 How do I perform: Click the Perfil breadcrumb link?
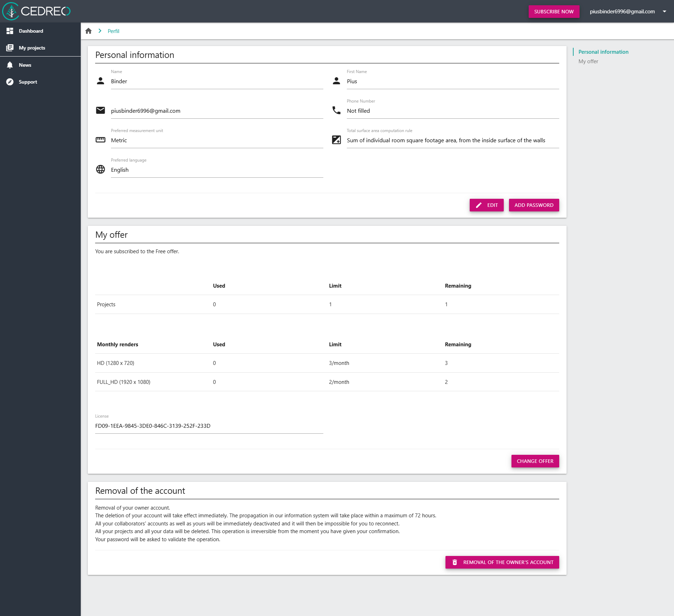pos(113,31)
